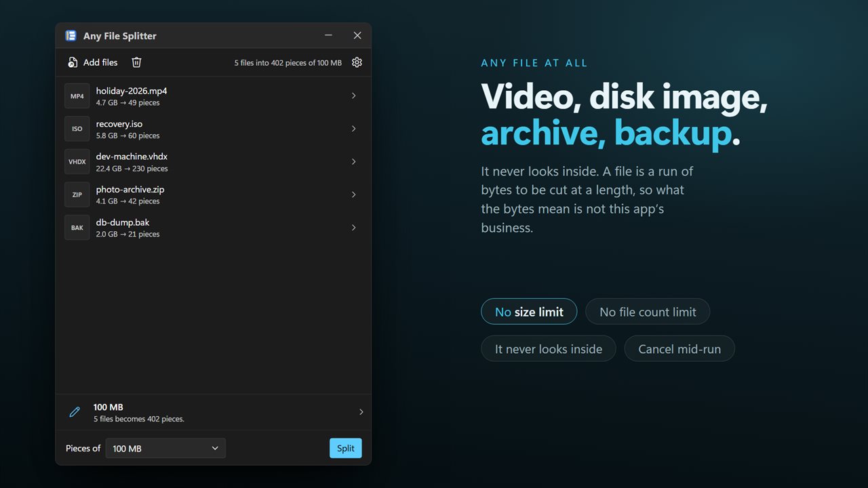Select the photo-archive.zip file name
Image resolution: width=868 pixels, height=488 pixels.
click(x=130, y=190)
